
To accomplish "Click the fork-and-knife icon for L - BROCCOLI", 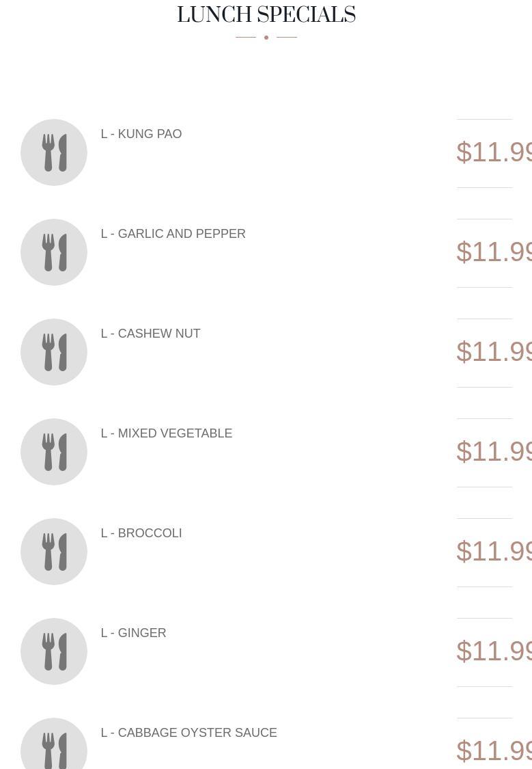I will [x=54, y=552].
